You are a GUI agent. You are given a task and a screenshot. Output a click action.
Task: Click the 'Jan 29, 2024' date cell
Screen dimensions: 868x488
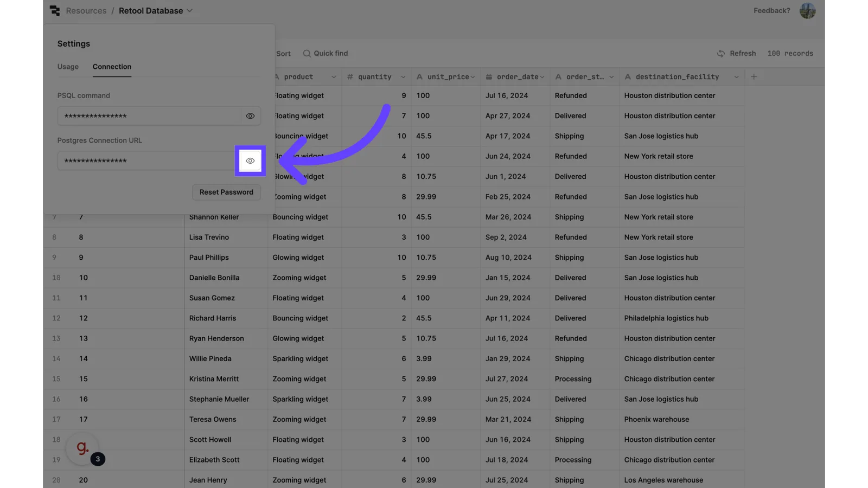point(515,358)
